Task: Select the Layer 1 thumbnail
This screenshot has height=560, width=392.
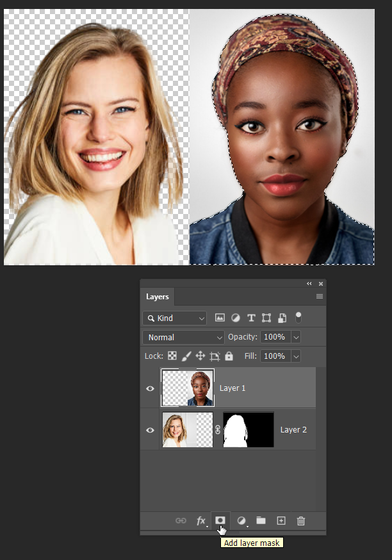Action: [x=188, y=388]
